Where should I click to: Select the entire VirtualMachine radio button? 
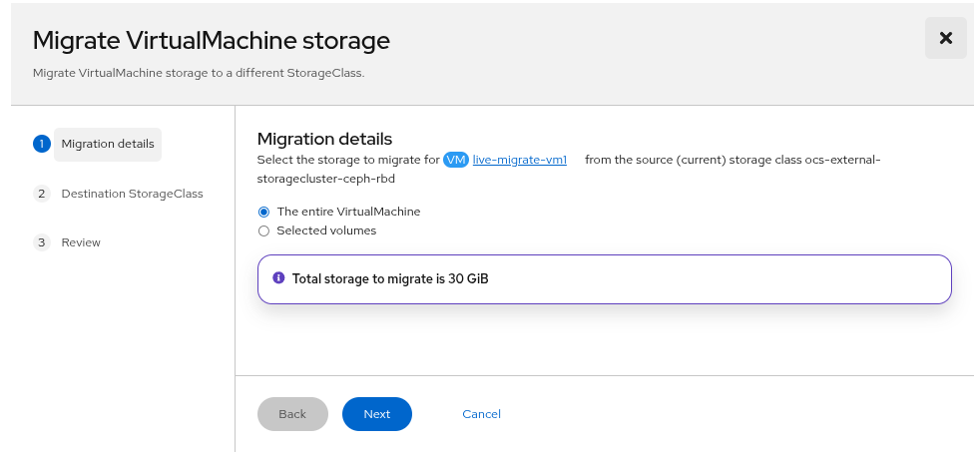(x=263, y=212)
